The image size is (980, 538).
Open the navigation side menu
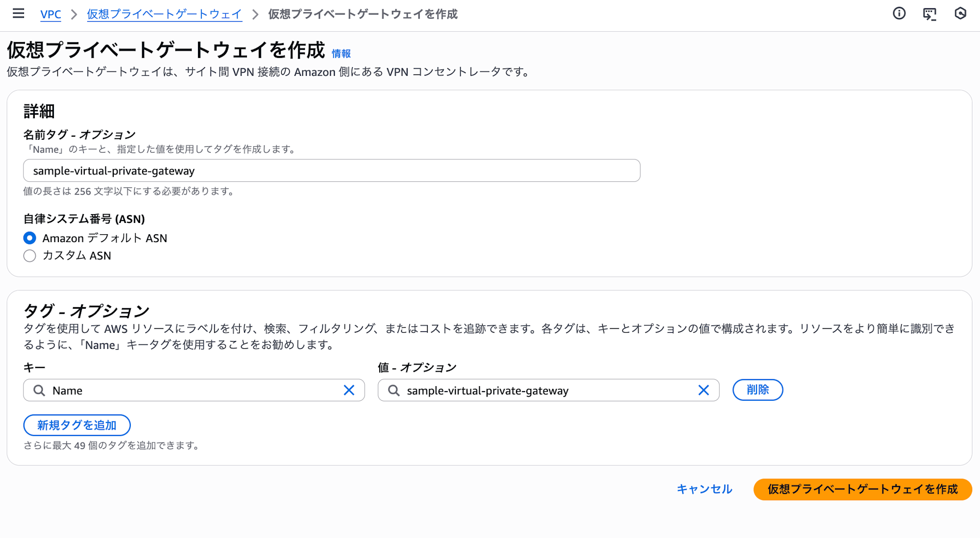coord(18,14)
